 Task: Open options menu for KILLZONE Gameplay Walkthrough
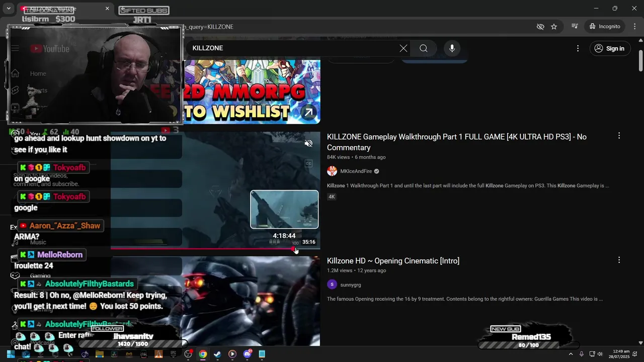pyautogui.click(x=619, y=136)
